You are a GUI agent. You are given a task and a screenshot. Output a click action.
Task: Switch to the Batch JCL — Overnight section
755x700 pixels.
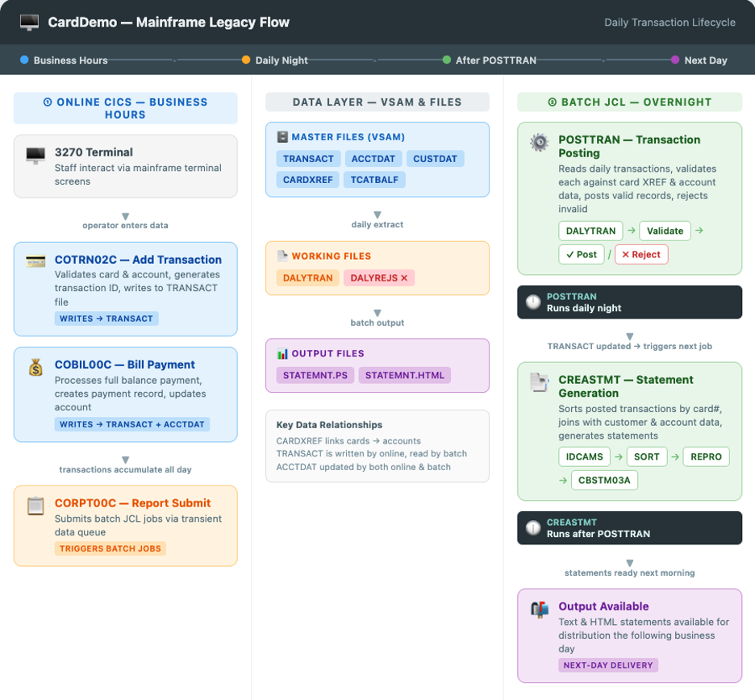click(x=629, y=102)
